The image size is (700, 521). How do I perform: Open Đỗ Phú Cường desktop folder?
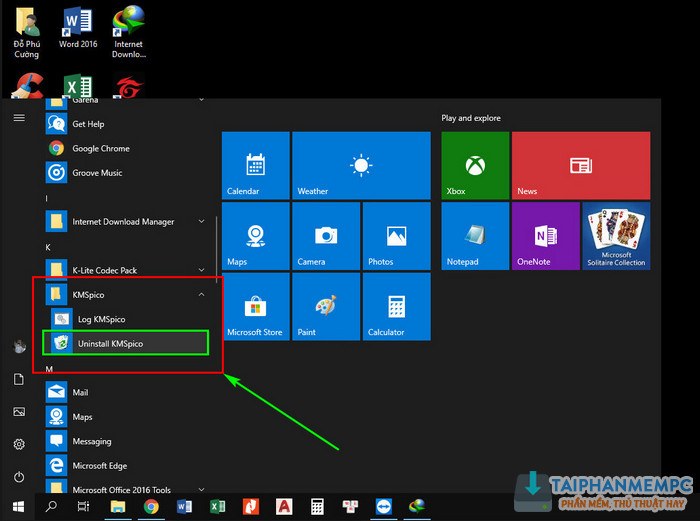[27, 33]
